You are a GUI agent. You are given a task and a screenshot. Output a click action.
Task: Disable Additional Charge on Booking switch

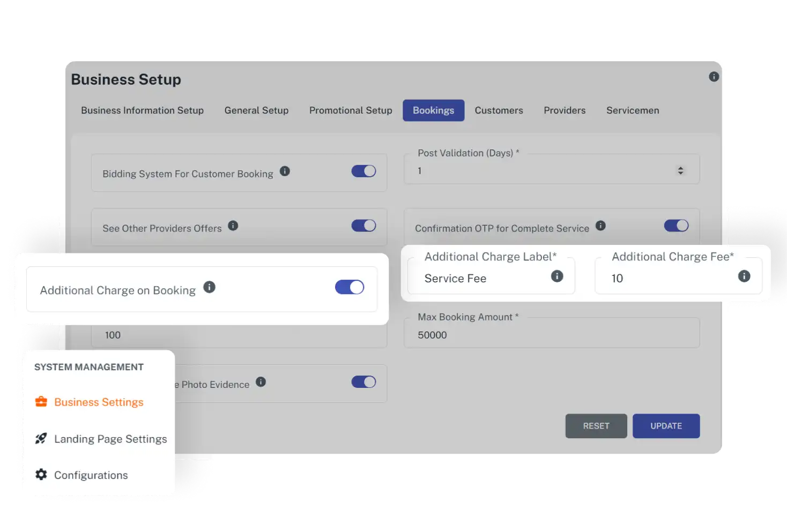(x=350, y=287)
